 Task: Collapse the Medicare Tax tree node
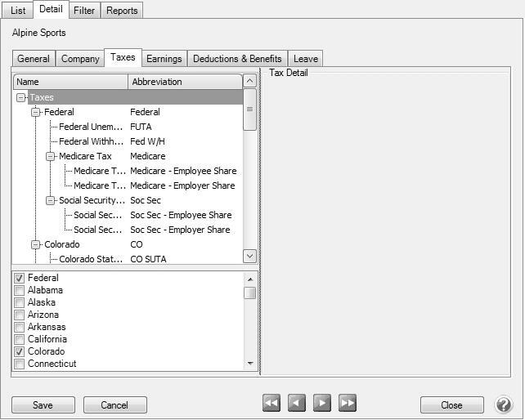tap(50, 157)
